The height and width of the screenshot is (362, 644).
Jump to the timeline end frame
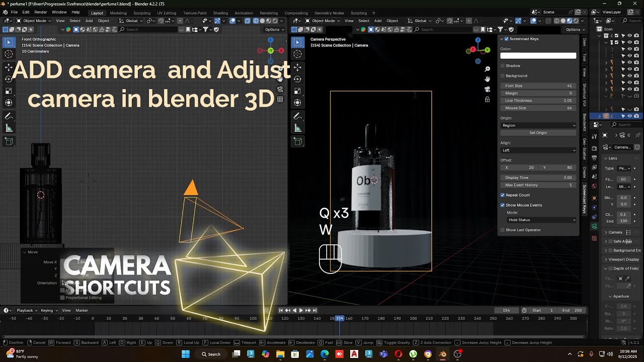tap(315, 310)
